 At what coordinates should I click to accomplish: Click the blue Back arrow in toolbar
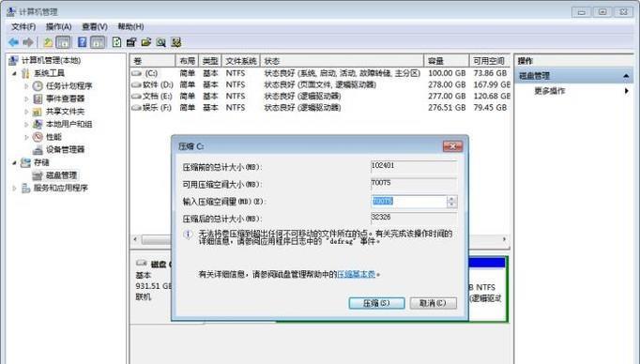pos(13,42)
